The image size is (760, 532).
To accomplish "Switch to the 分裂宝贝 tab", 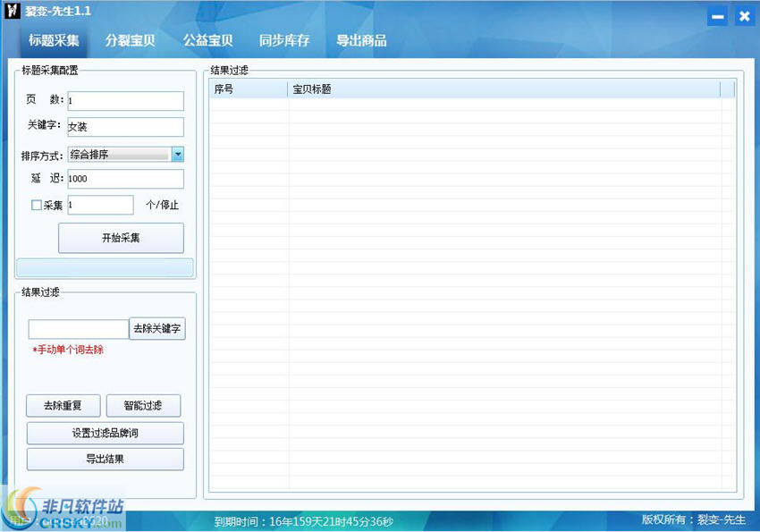I will (131, 39).
